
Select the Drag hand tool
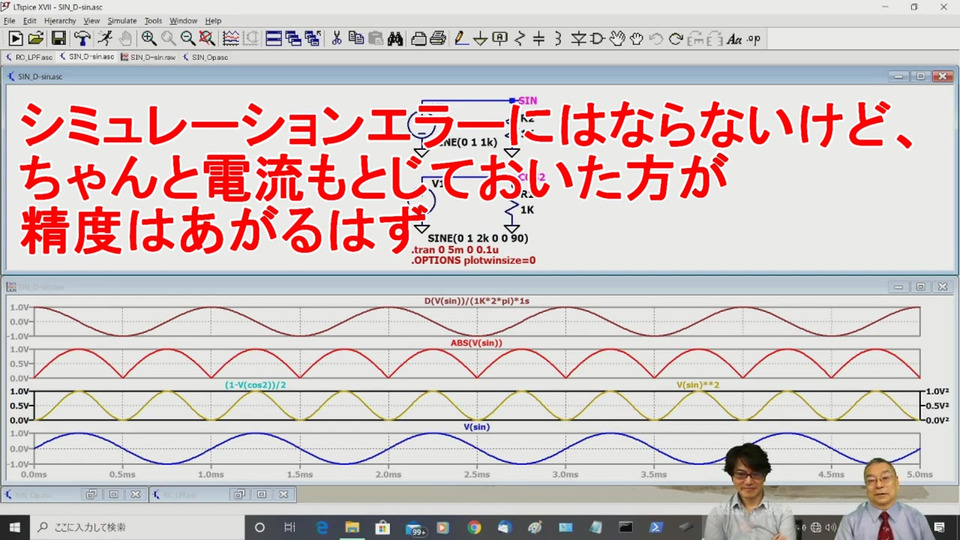637,39
